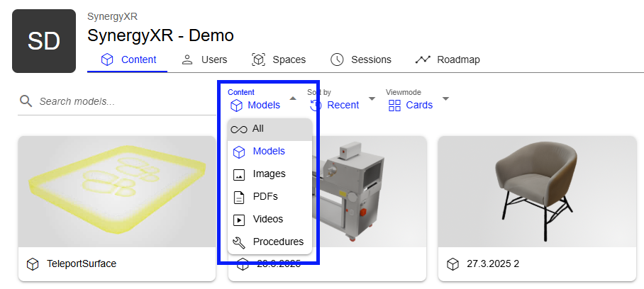Click the Users tab person icon
The width and height of the screenshot is (644, 289).
[187, 59]
